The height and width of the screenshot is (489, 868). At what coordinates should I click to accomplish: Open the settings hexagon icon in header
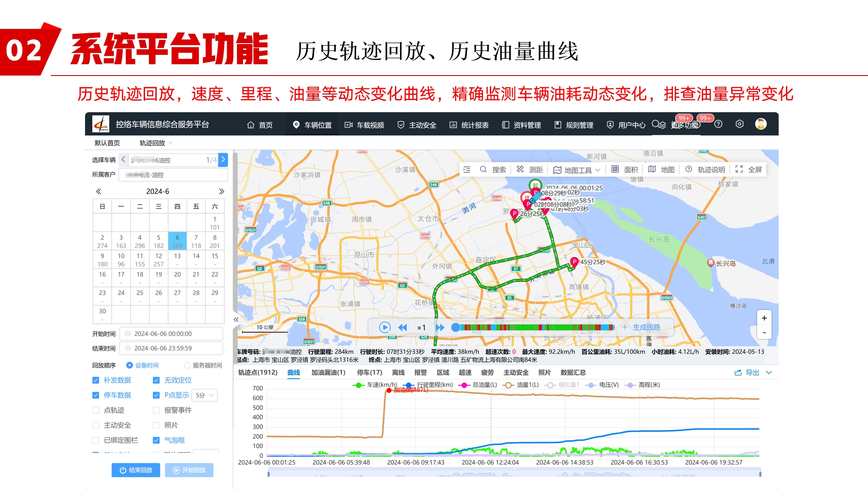point(739,124)
